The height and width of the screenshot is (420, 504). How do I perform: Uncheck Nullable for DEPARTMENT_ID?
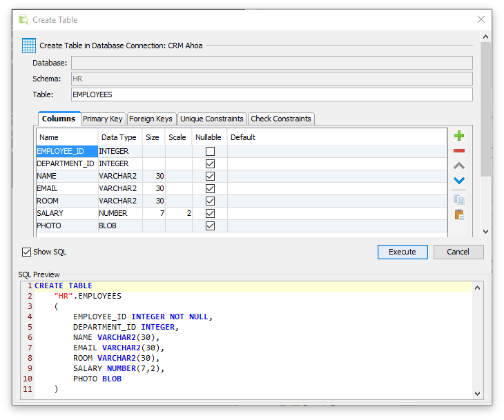pyautogui.click(x=210, y=163)
